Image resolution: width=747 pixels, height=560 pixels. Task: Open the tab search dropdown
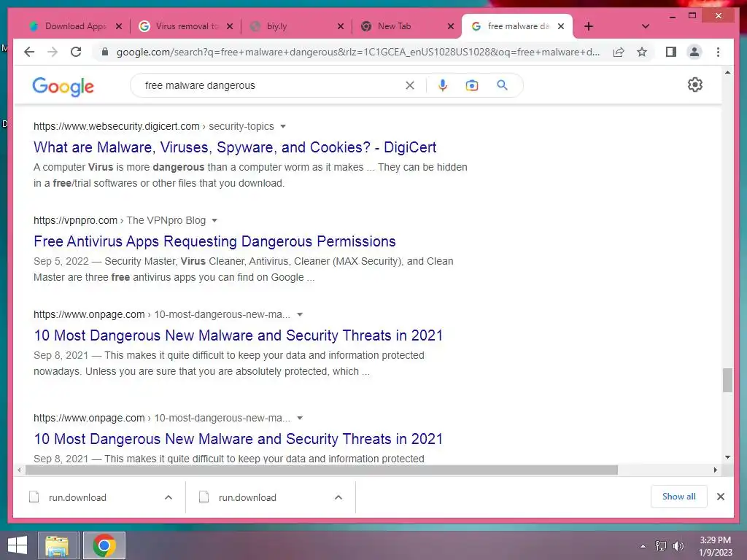click(646, 26)
